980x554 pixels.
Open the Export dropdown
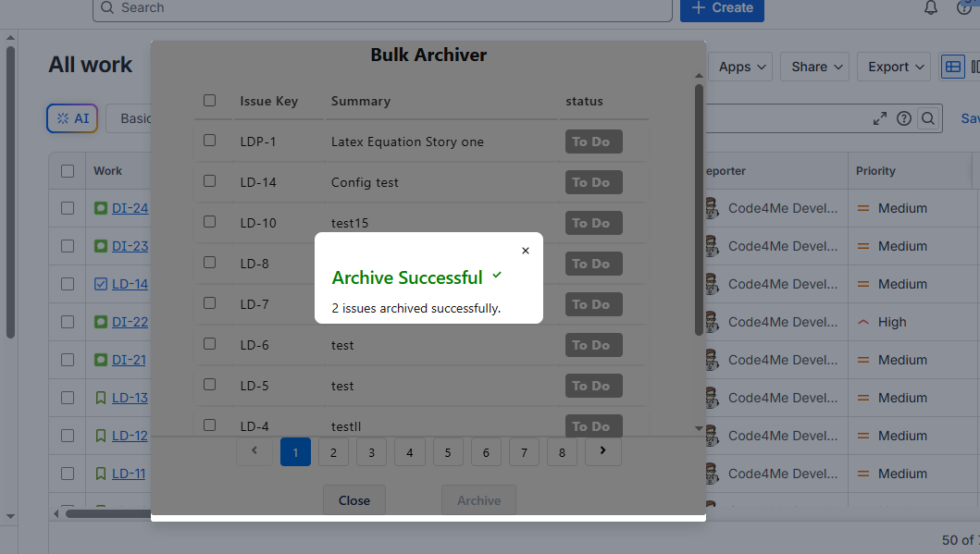[x=892, y=67]
